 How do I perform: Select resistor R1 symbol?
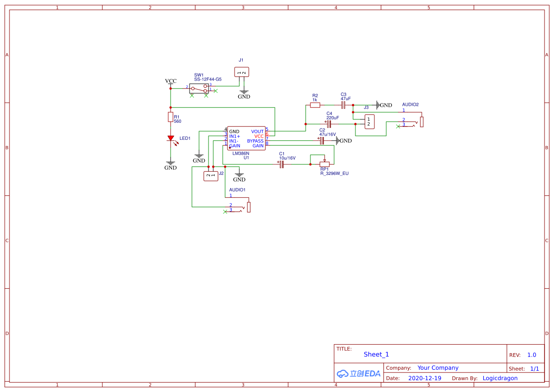click(x=171, y=117)
